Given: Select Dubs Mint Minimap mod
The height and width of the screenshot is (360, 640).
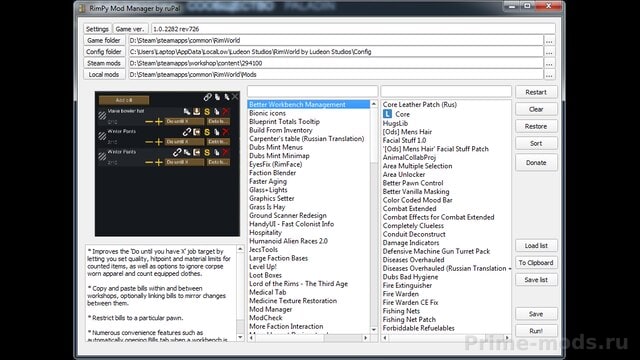Looking at the screenshot, I should pos(279,156).
